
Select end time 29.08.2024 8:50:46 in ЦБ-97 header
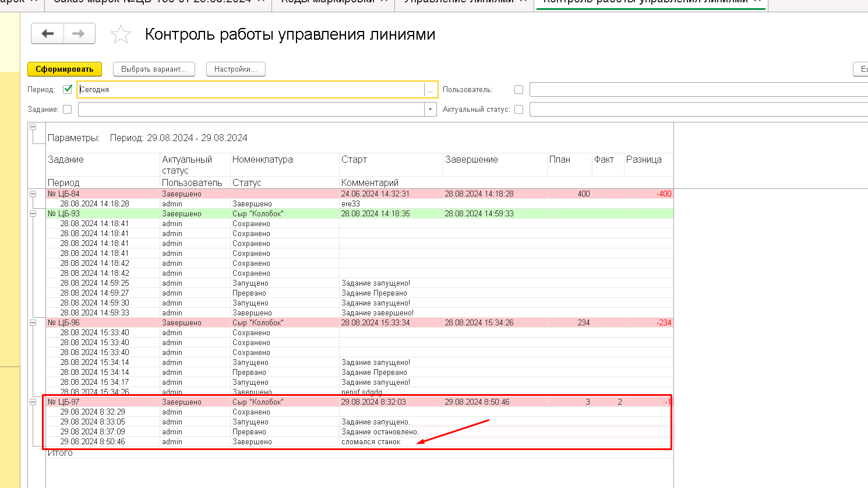tap(478, 402)
